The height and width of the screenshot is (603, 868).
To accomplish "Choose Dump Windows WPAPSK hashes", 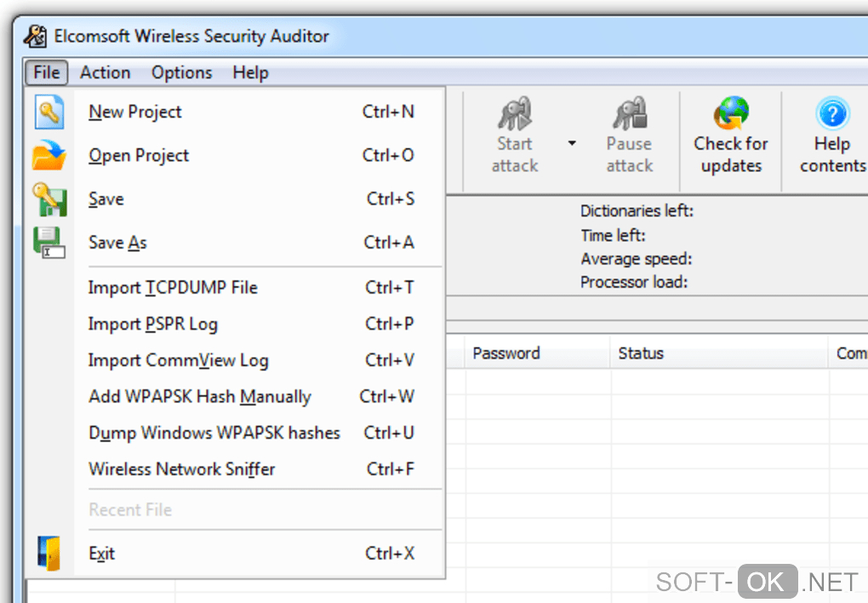I will (214, 433).
